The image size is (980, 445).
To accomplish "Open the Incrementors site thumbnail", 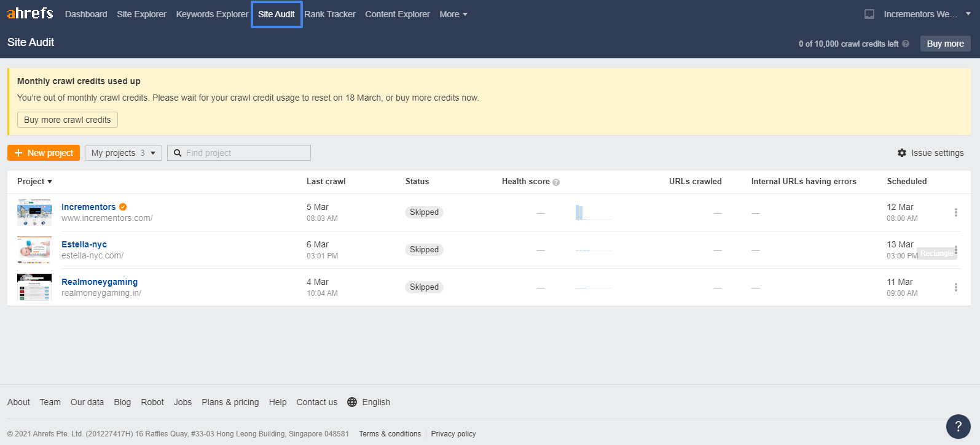I will [34, 212].
